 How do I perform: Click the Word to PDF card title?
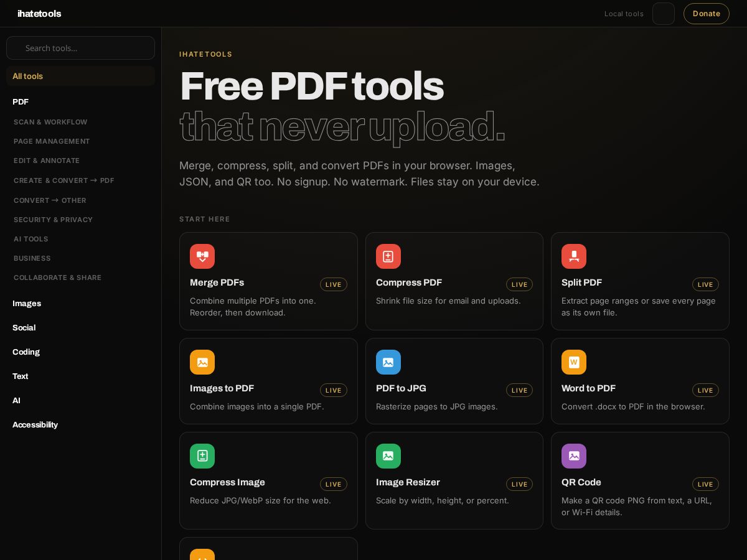(588, 388)
